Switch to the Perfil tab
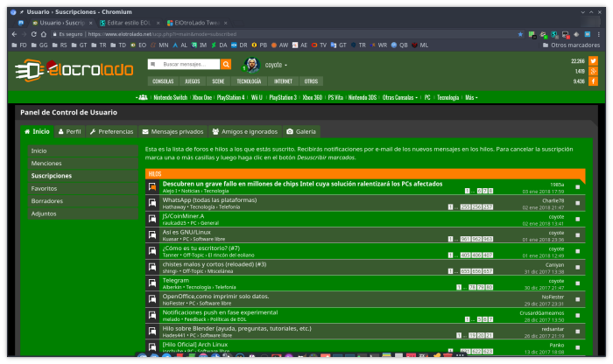Viewport: 613px width, 364px height. pyautogui.click(x=69, y=131)
